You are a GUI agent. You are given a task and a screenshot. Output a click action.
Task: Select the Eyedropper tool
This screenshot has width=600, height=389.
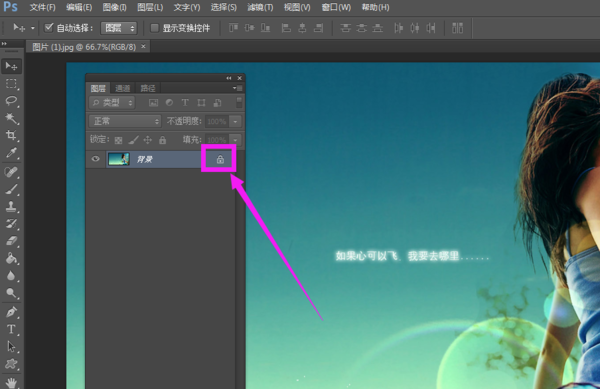(x=11, y=153)
